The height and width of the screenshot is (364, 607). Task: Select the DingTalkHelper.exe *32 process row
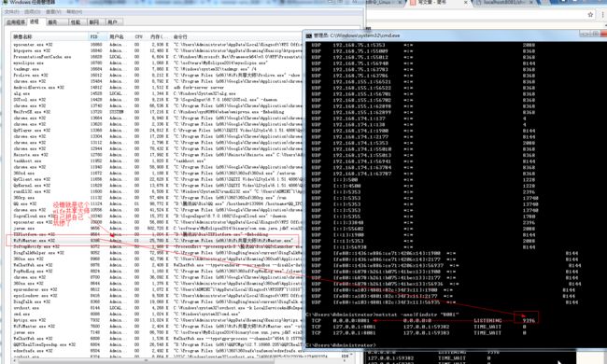(156, 253)
